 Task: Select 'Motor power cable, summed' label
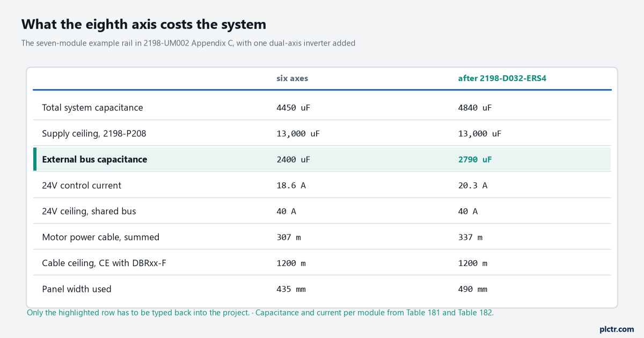point(101,237)
